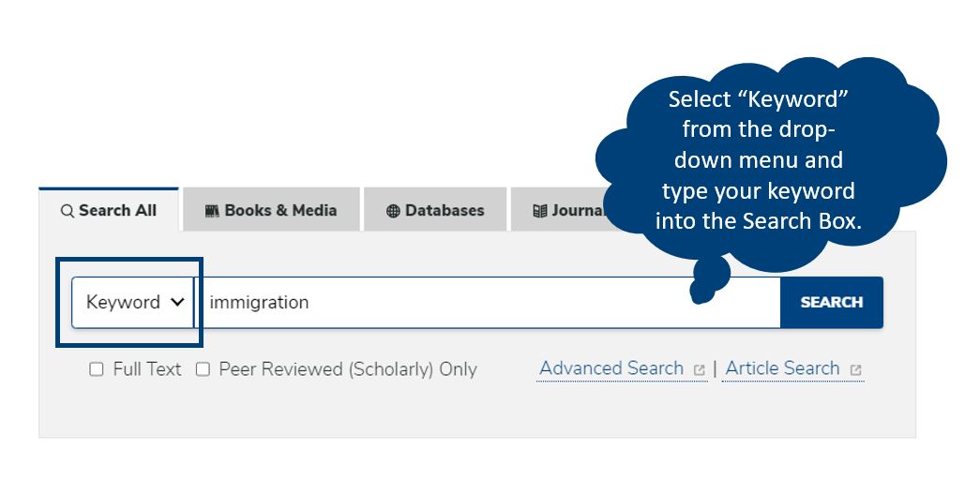The width and height of the screenshot is (980, 480).
Task: Select the Databases tab
Action: tap(435, 210)
